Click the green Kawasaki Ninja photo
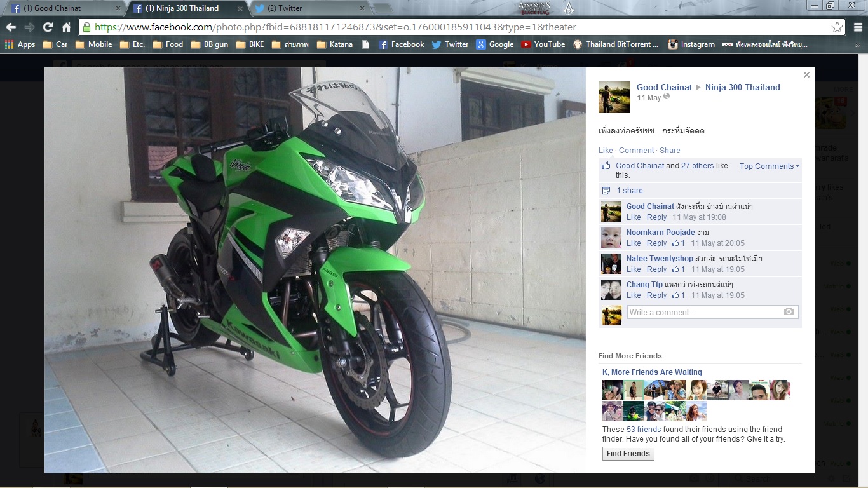 [315, 270]
